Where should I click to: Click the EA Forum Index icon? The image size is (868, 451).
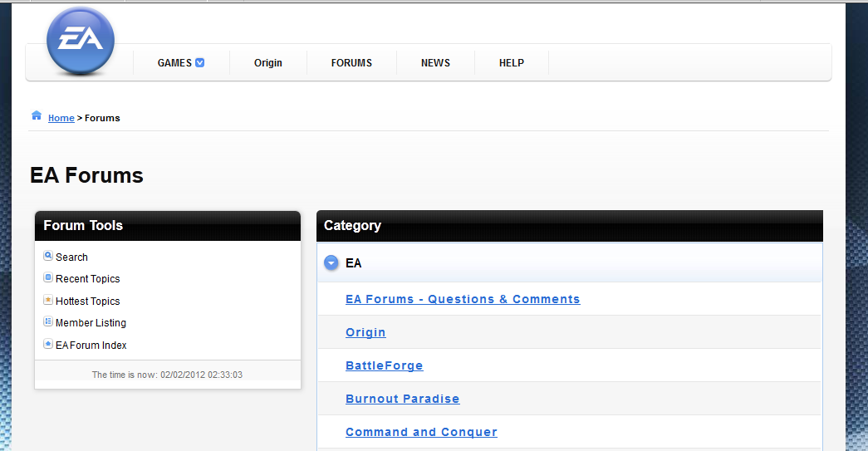click(x=48, y=344)
